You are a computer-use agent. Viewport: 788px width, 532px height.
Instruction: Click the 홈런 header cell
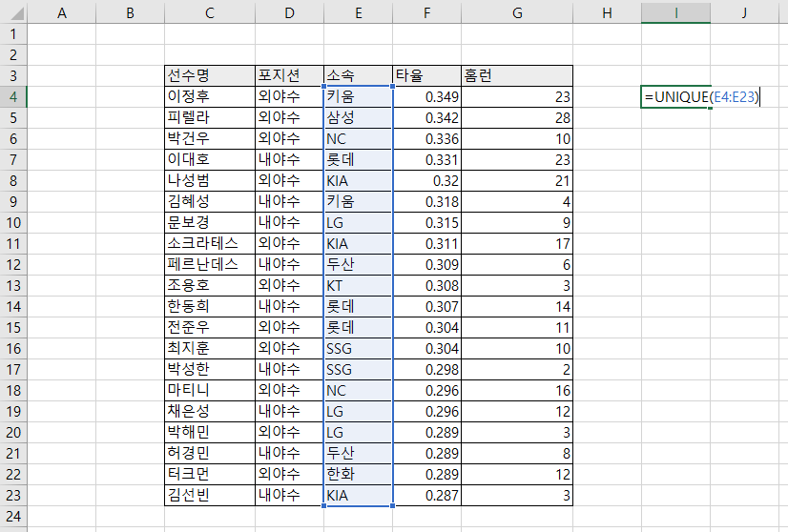[x=517, y=76]
